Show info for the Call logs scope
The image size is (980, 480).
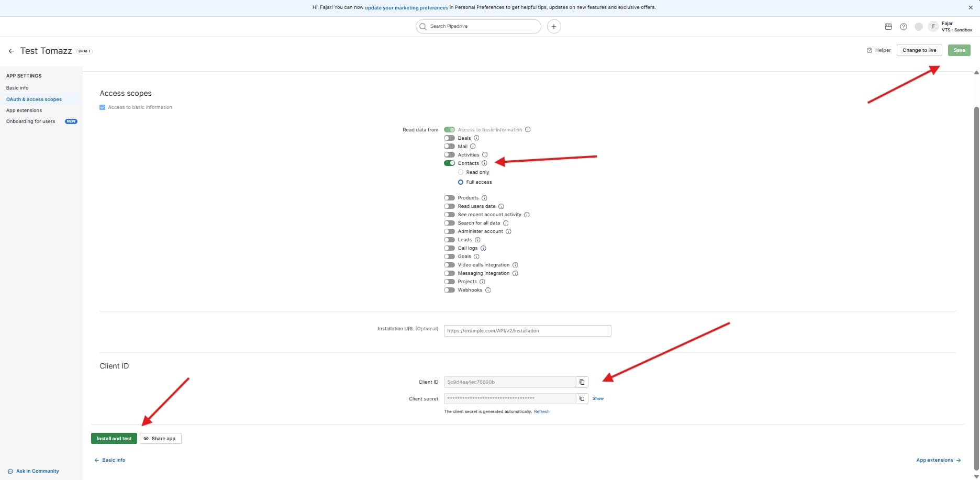pos(483,248)
